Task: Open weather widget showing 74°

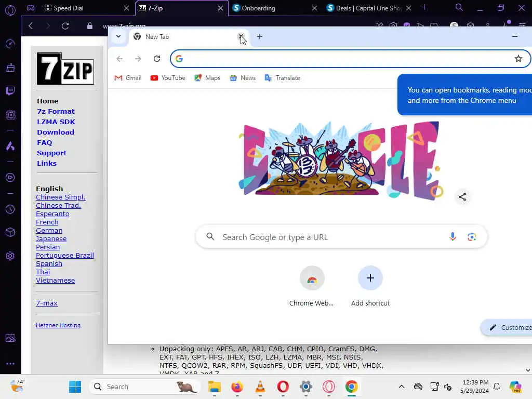Action: click(17, 386)
